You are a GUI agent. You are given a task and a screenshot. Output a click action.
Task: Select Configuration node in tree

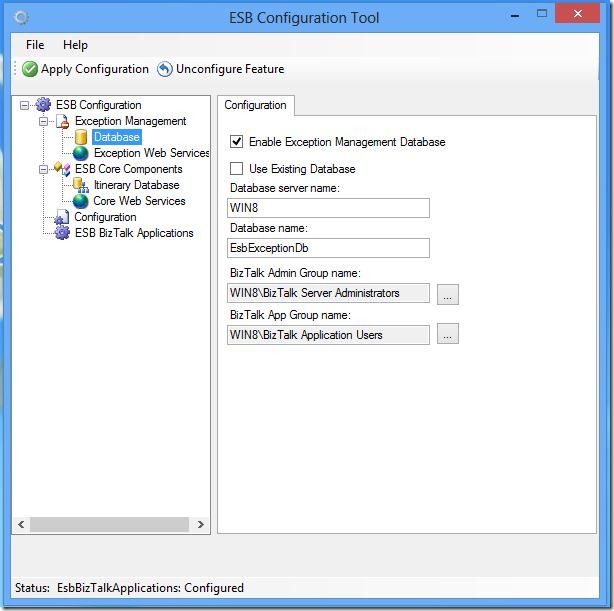105,217
